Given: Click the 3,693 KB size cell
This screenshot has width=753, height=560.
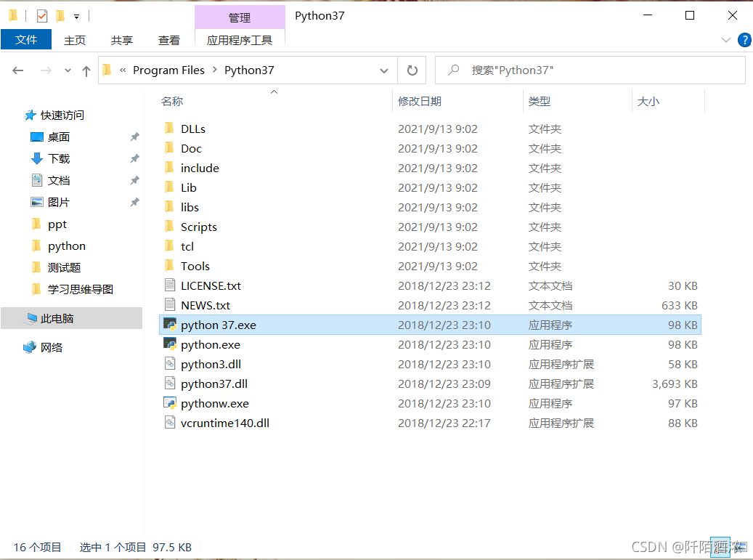Looking at the screenshot, I should coord(675,384).
